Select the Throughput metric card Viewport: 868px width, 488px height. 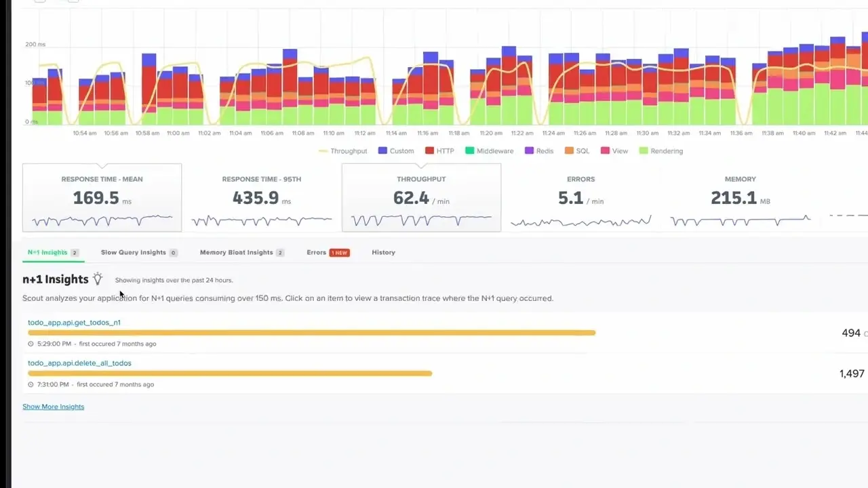point(421,197)
